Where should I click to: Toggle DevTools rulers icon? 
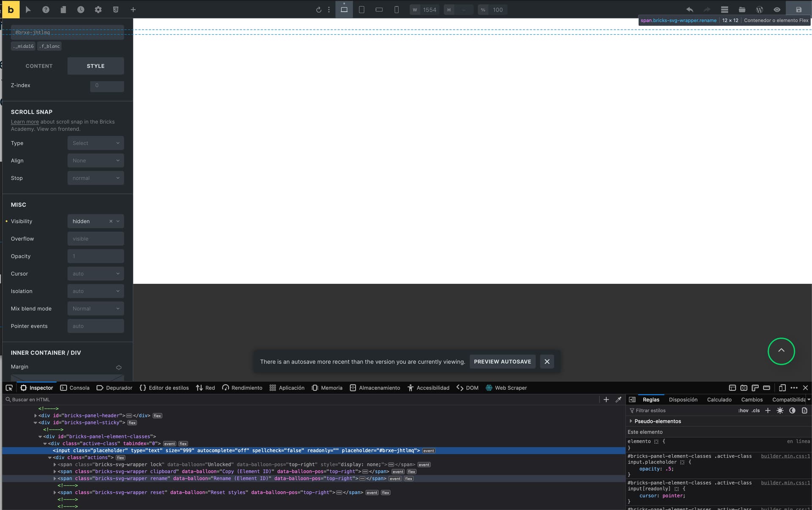[x=755, y=388]
